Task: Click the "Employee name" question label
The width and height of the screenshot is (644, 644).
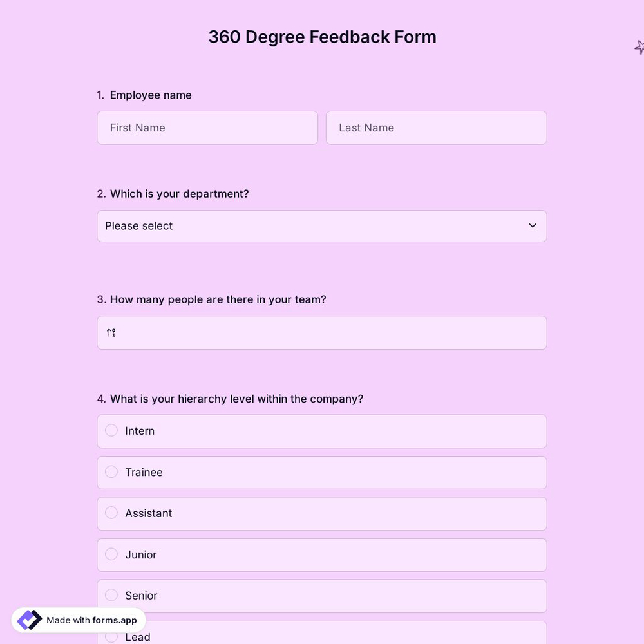Action: 150,95
